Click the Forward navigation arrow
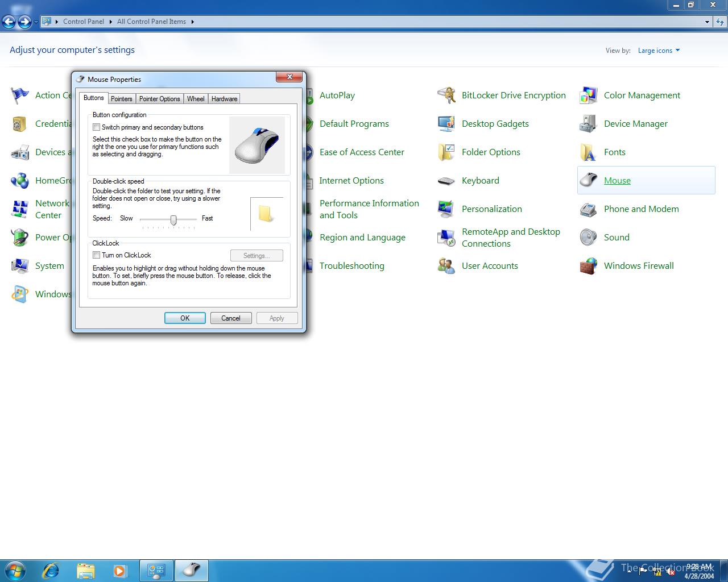 pyautogui.click(x=24, y=22)
